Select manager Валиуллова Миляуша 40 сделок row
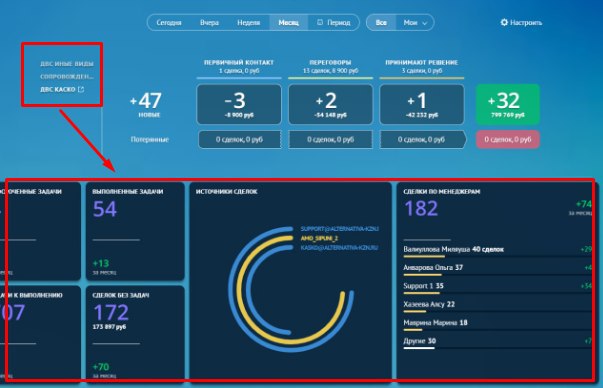The image size is (603, 388). tap(497, 251)
